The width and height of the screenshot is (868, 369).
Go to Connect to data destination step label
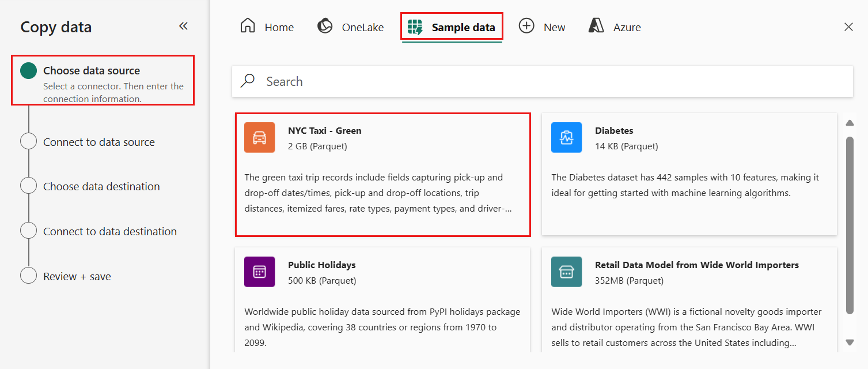pyautogui.click(x=110, y=231)
